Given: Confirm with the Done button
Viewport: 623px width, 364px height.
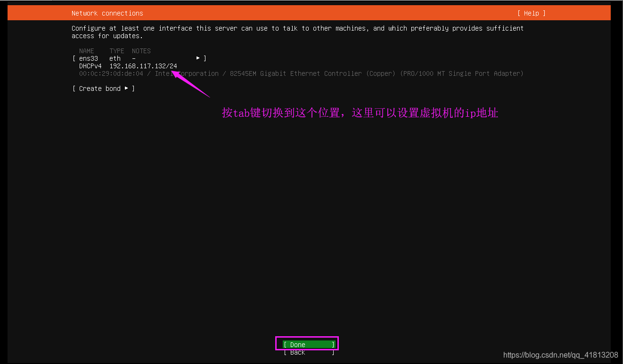Looking at the screenshot, I should (309, 345).
